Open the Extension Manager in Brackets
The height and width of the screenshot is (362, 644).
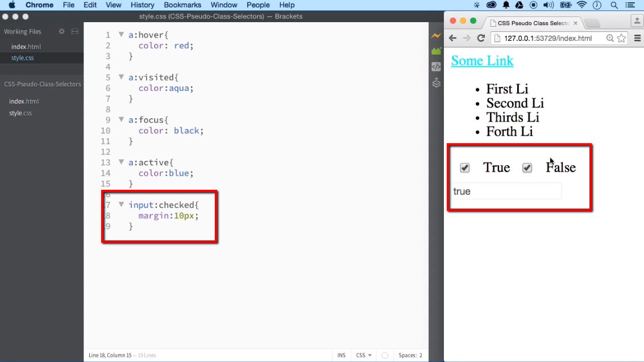(x=436, y=51)
